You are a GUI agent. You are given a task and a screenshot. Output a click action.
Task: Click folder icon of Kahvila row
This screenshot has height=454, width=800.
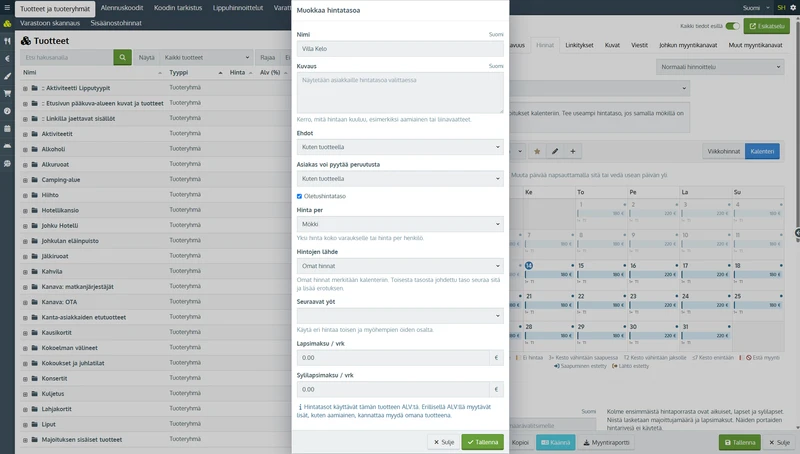coord(35,271)
